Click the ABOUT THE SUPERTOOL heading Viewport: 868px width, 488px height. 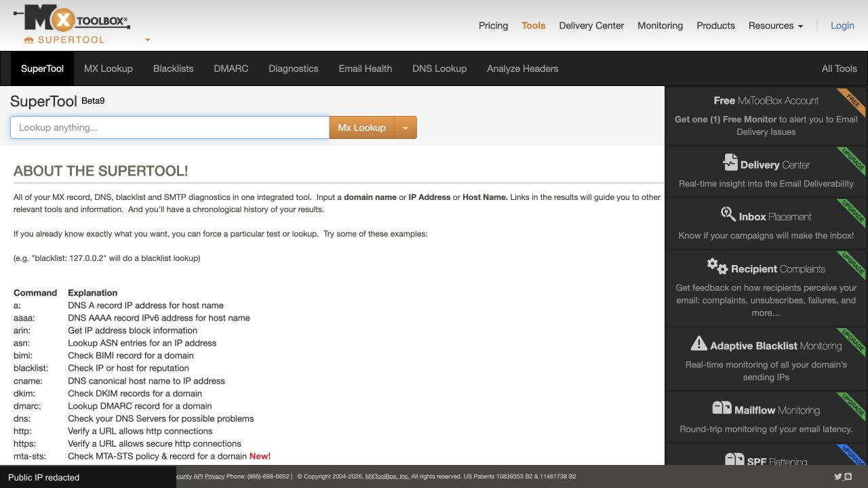101,171
